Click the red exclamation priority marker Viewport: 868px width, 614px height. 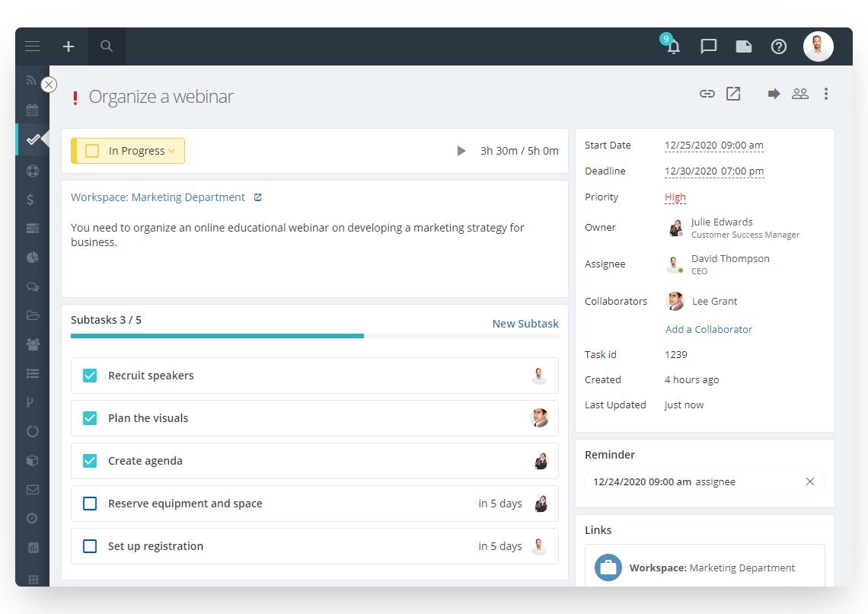75,98
